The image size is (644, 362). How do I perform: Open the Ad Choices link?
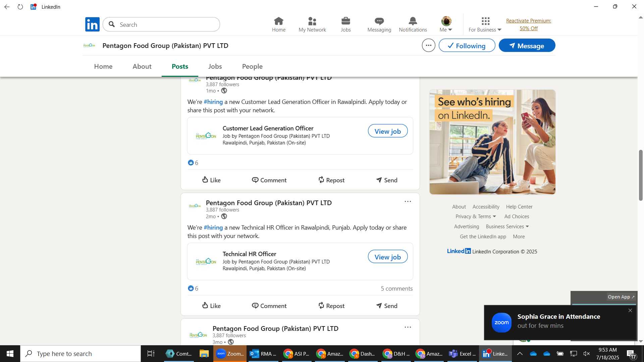pos(517,217)
